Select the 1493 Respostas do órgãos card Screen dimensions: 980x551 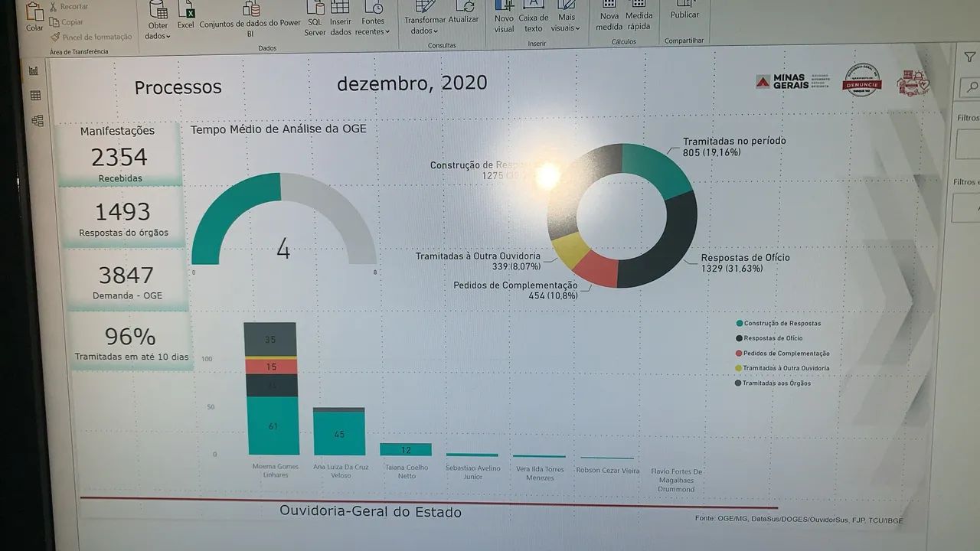(x=123, y=218)
